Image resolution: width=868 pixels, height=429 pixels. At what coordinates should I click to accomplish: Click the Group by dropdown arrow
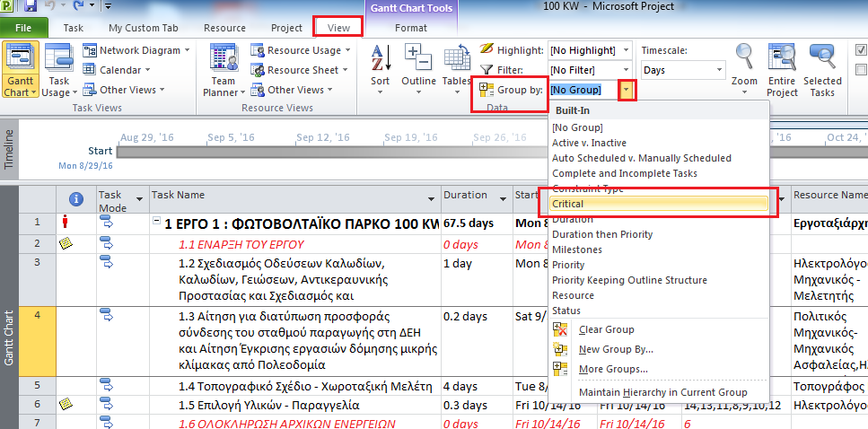click(627, 89)
